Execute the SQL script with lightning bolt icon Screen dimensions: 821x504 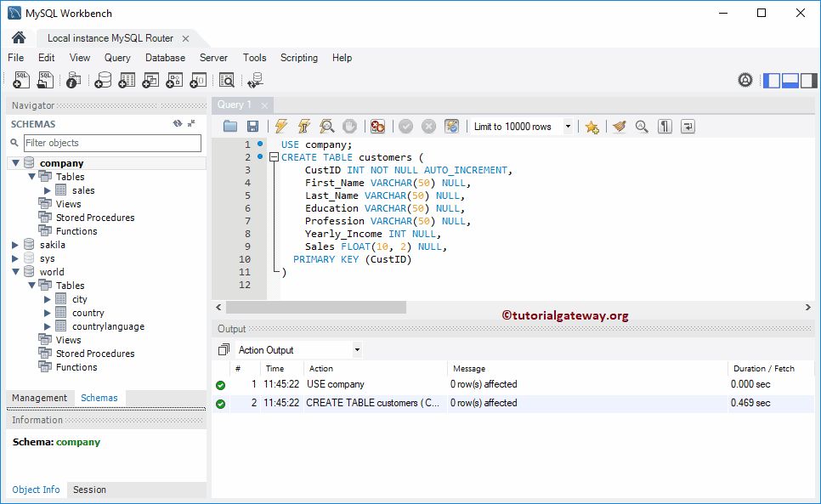pyautogui.click(x=280, y=126)
